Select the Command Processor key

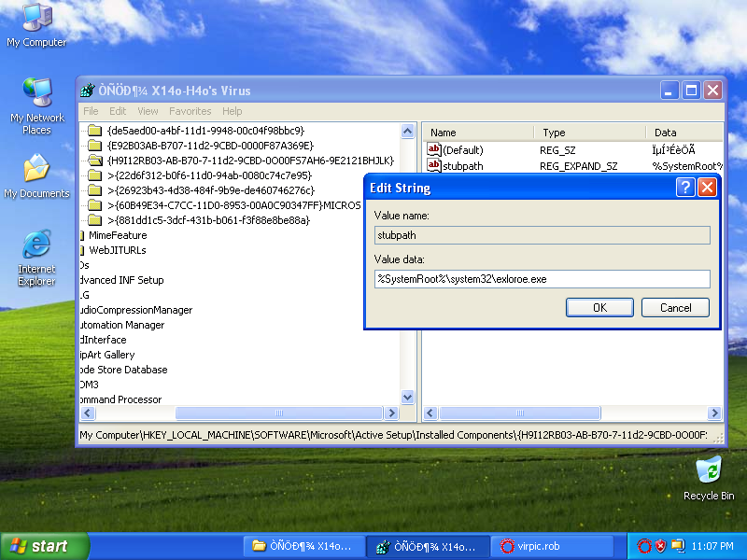coord(120,399)
